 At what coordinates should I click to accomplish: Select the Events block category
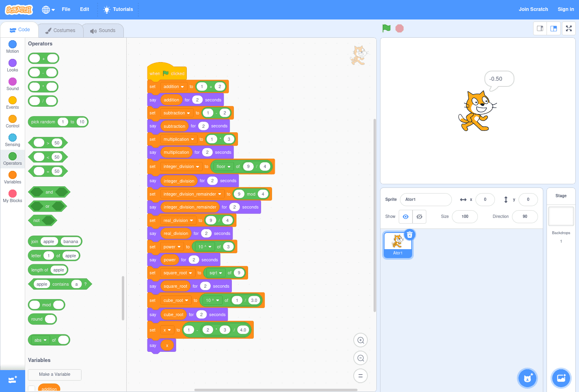[13, 103]
